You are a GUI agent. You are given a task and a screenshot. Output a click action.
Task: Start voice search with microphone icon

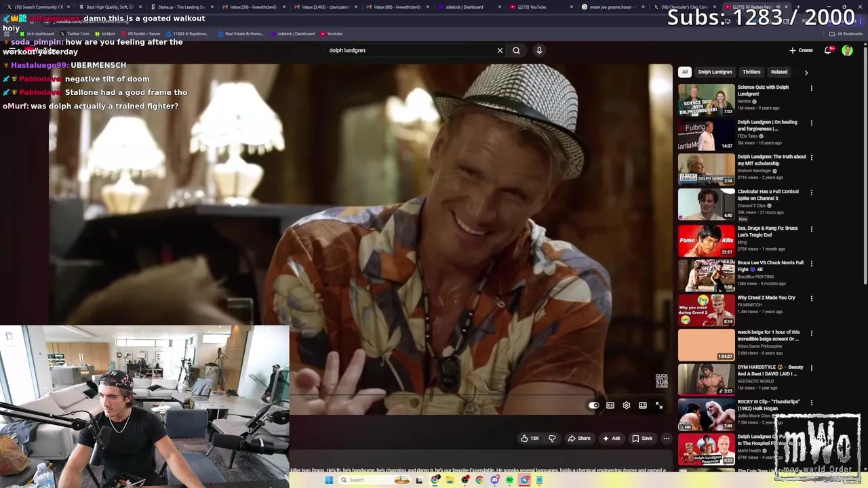[539, 50]
